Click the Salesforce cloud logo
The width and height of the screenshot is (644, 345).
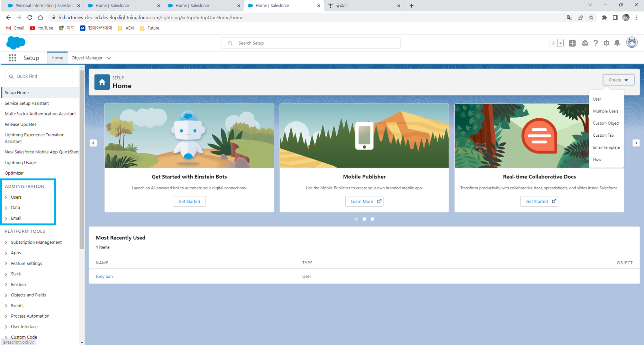16,43
